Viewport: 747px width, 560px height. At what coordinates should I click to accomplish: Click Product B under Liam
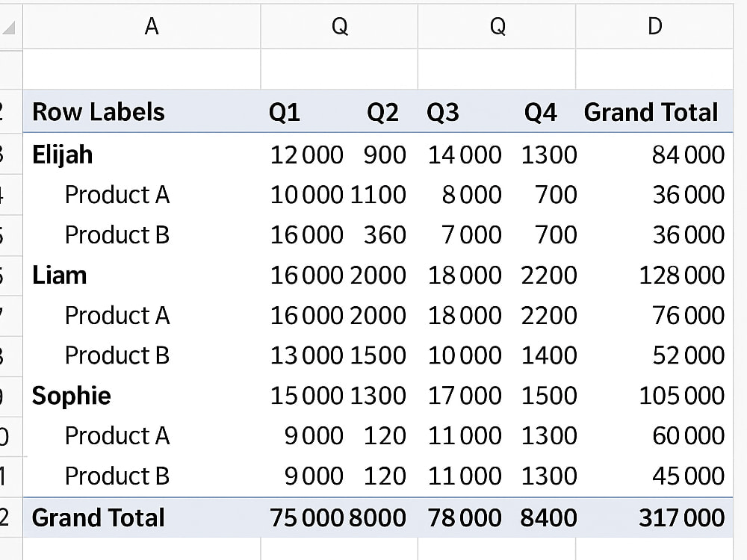117,355
